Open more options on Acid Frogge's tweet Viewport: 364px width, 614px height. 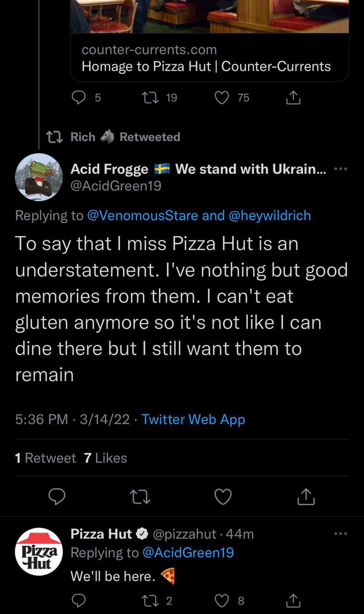340,169
